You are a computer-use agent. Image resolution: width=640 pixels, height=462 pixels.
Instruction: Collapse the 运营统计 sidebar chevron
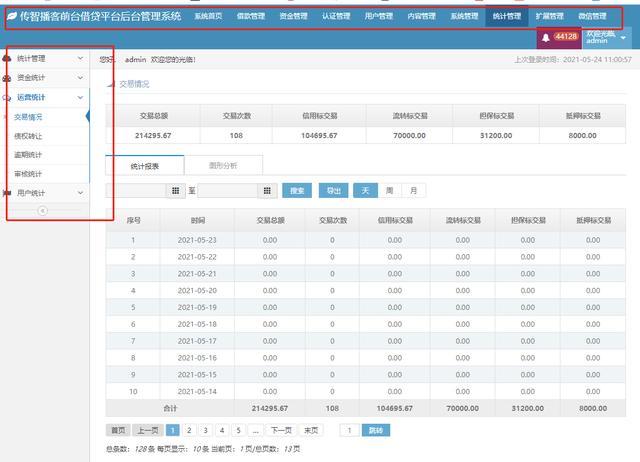[x=80, y=97]
